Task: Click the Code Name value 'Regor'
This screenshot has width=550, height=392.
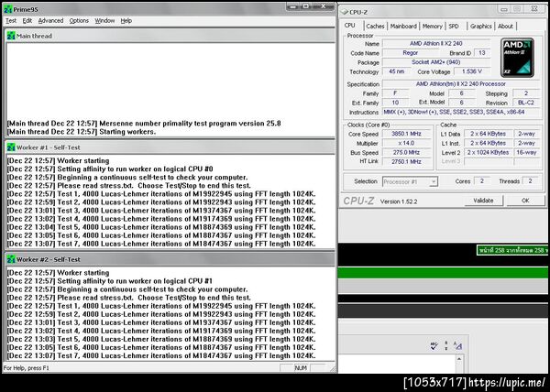Action: [x=410, y=53]
